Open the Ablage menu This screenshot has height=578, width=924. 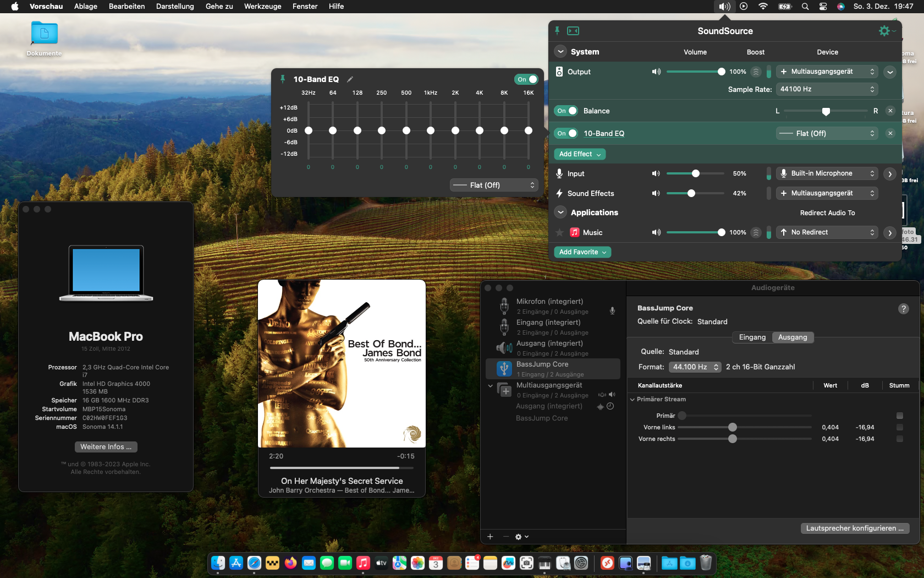pyautogui.click(x=86, y=7)
